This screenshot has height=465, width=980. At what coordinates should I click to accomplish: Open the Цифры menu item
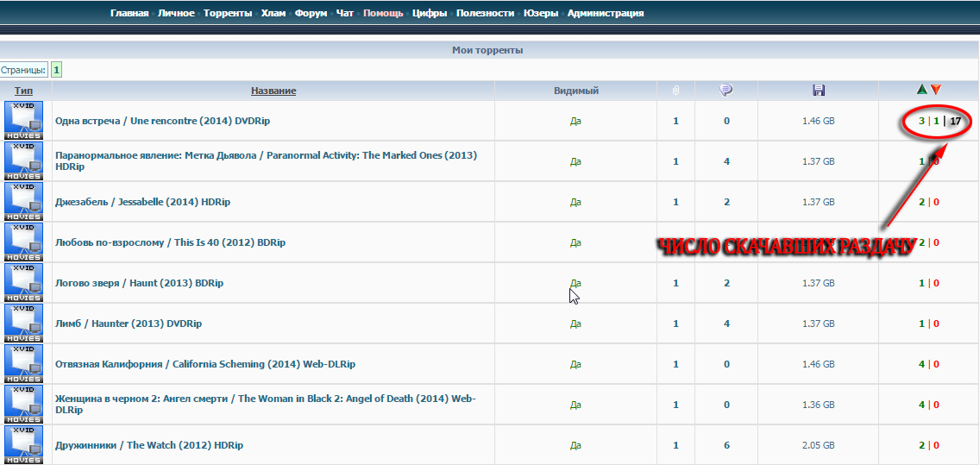coord(430,13)
